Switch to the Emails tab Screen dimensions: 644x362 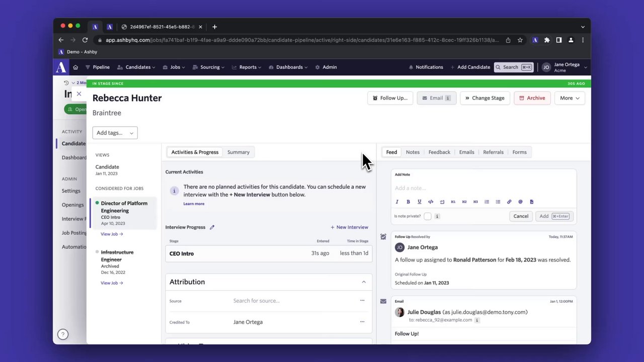click(x=466, y=152)
